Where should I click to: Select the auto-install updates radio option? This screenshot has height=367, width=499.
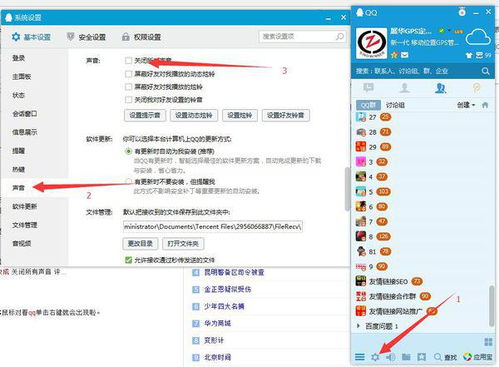coord(128,151)
